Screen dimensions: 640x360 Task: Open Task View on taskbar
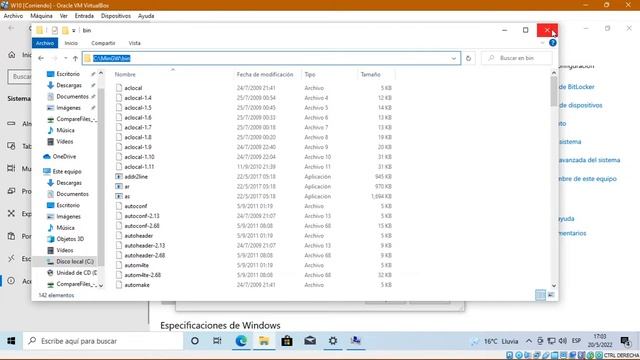click(217, 341)
